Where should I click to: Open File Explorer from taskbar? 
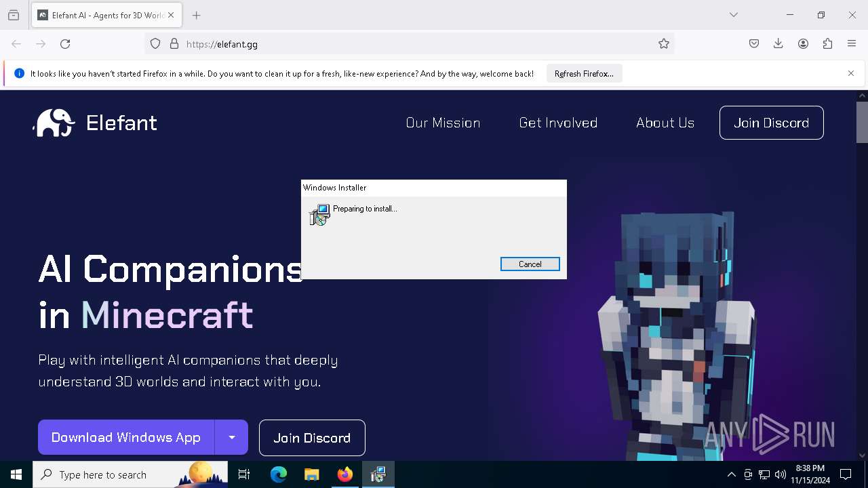[x=311, y=474]
